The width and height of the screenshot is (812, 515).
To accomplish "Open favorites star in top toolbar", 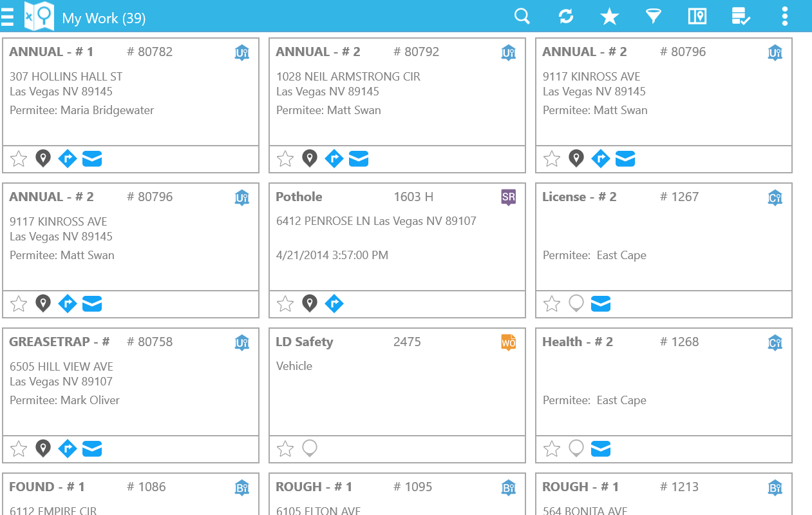I will (609, 17).
